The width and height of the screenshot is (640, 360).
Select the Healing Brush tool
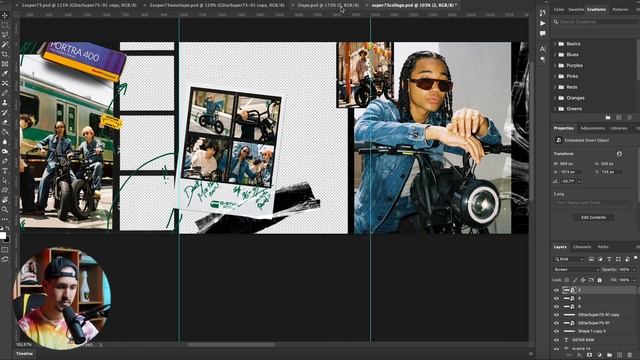coord(5,83)
